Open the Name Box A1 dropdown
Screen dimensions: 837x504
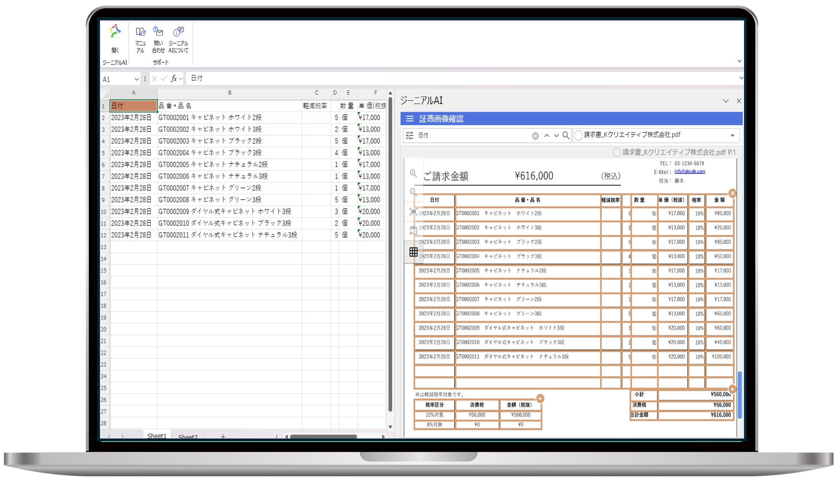tap(136, 79)
